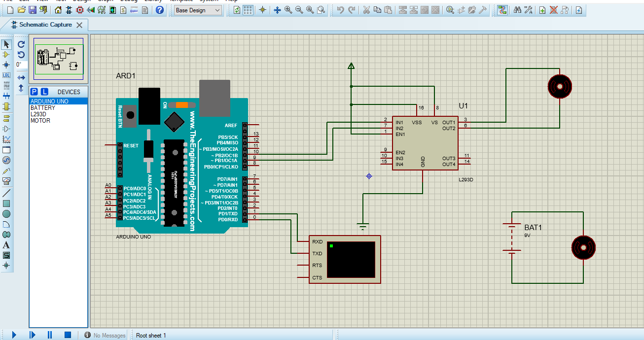Open an existing project folder
Screen dimensions: 644x340
point(21,10)
